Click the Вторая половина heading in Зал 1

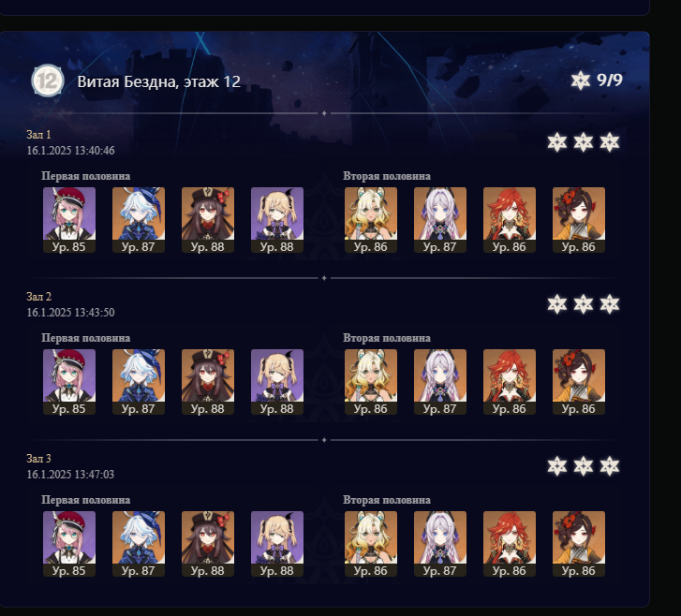(x=387, y=176)
